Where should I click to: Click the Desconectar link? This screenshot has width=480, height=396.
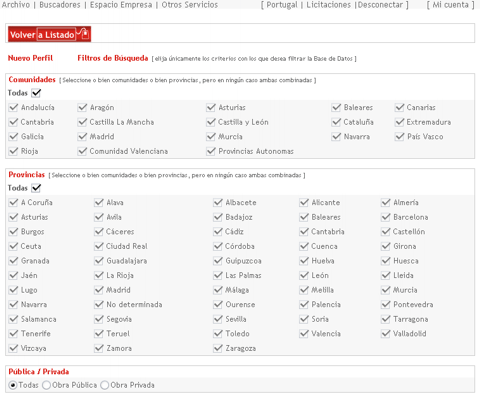coord(380,5)
